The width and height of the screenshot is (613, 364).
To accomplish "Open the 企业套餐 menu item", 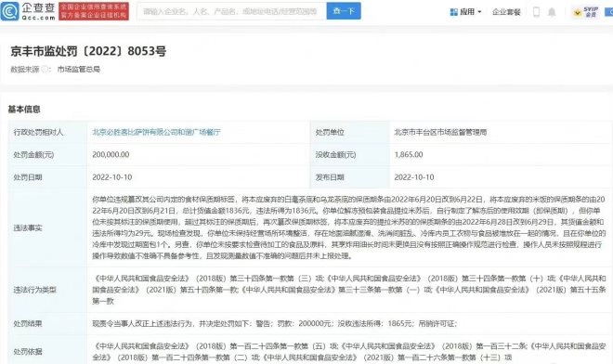I will 506,12.
